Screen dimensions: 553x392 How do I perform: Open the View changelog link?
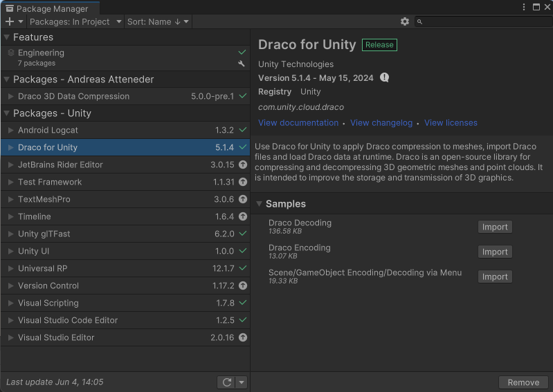point(381,123)
